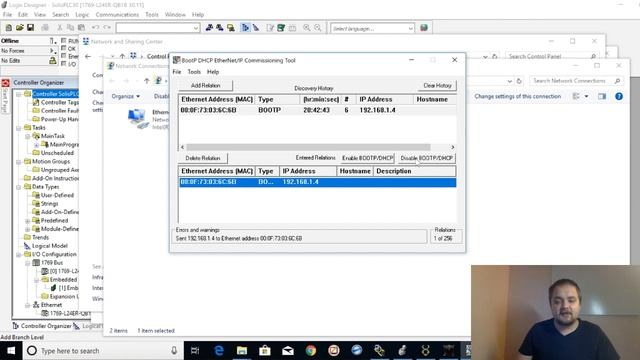This screenshot has width=640, height=360.
Task: Click the Zoom in magnifier icon
Action: [x=307, y=28]
